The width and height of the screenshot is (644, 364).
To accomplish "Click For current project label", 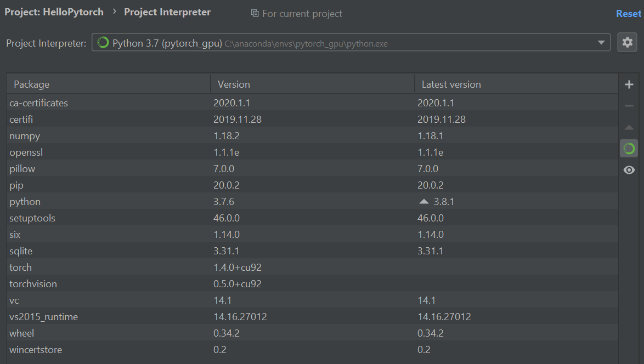I will click(x=302, y=14).
